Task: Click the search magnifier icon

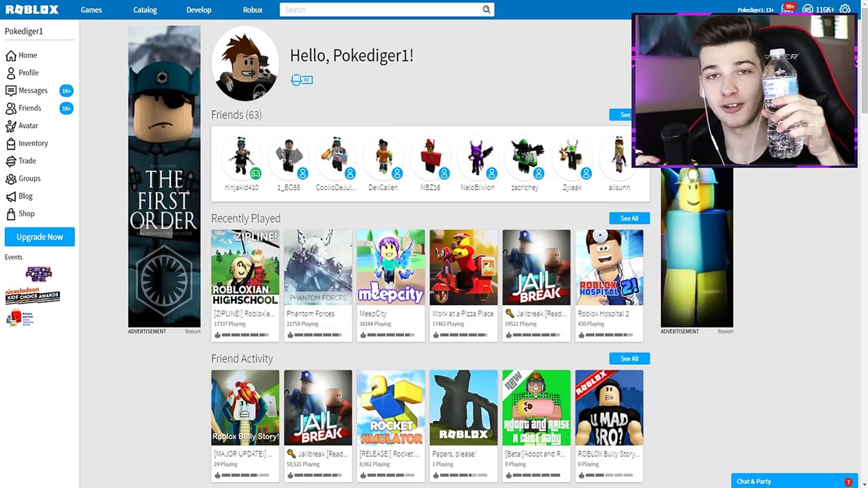Action: (x=486, y=9)
